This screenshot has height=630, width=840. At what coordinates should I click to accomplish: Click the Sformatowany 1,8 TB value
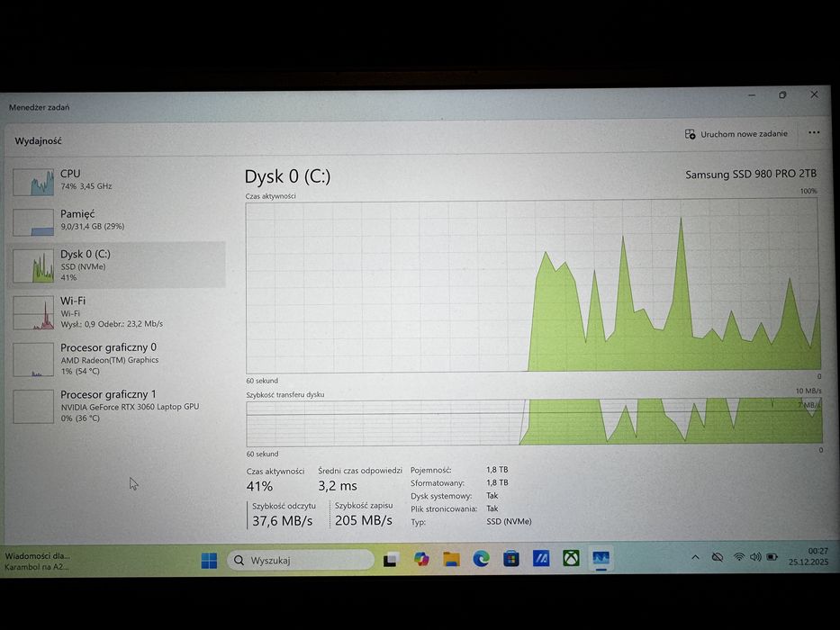(497, 482)
